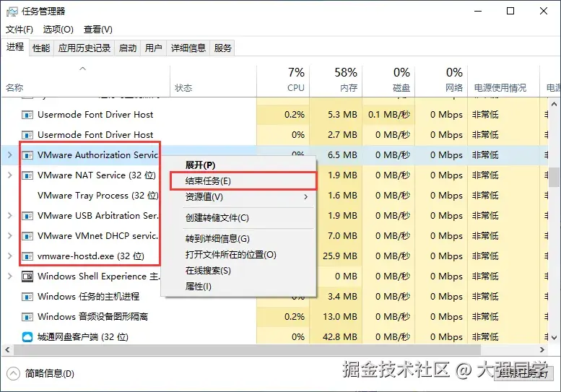Click the Task Manager title bar icon
Image resolution: width=561 pixels, height=392 pixels.
pos(12,12)
